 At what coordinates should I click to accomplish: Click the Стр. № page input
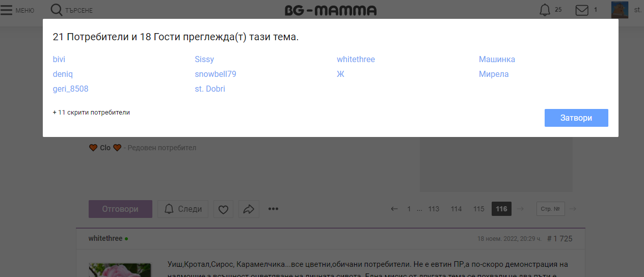pyautogui.click(x=550, y=209)
